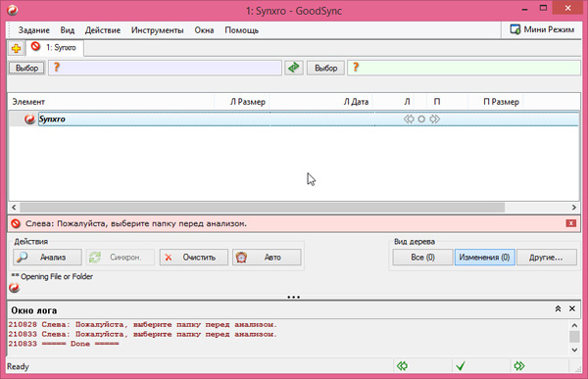Image resolution: width=588 pixels, height=379 pixels.
Task: Click the green sync direction arrows icon
Action: click(x=294, y=68)
